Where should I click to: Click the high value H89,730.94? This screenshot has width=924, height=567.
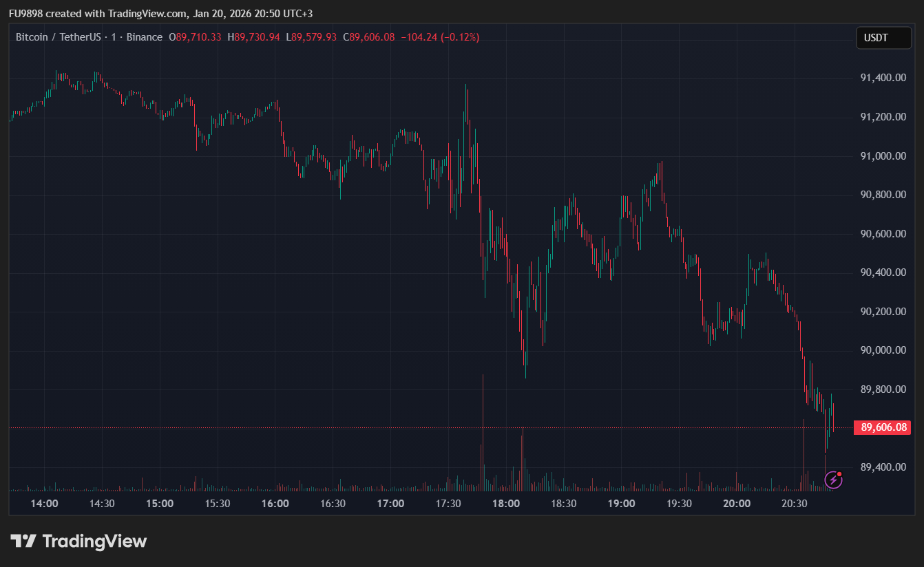pyautogui.click(x=254, y=36)
